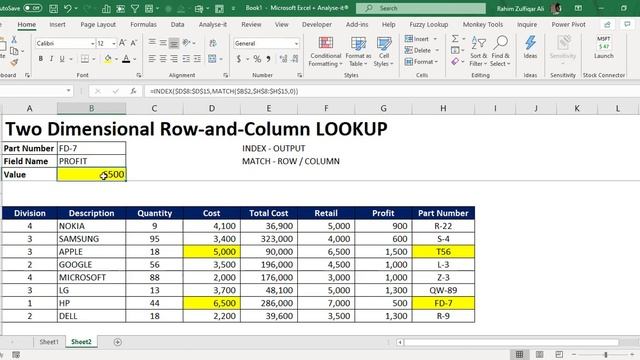Apply left text alignment
Viewport: 640px width, 360px height.
pos(152,59)
